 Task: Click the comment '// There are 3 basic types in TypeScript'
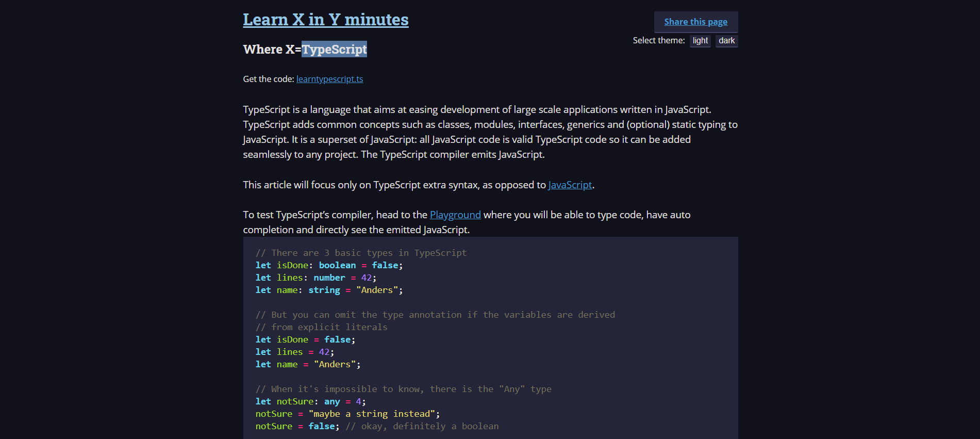click(x=361, y=253)
